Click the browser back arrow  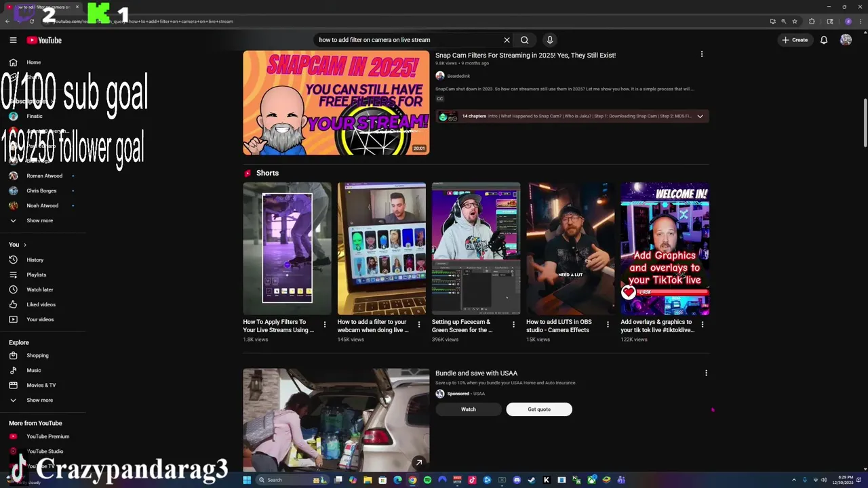pyautogui.click(x=7, y=21)
